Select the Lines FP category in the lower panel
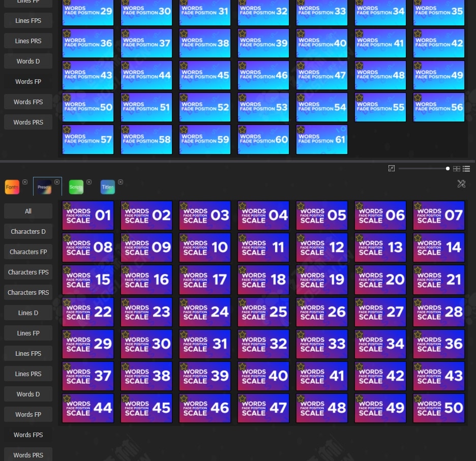Image resolution: width=476 pixels, height=461 pixels. pos(28,333)
